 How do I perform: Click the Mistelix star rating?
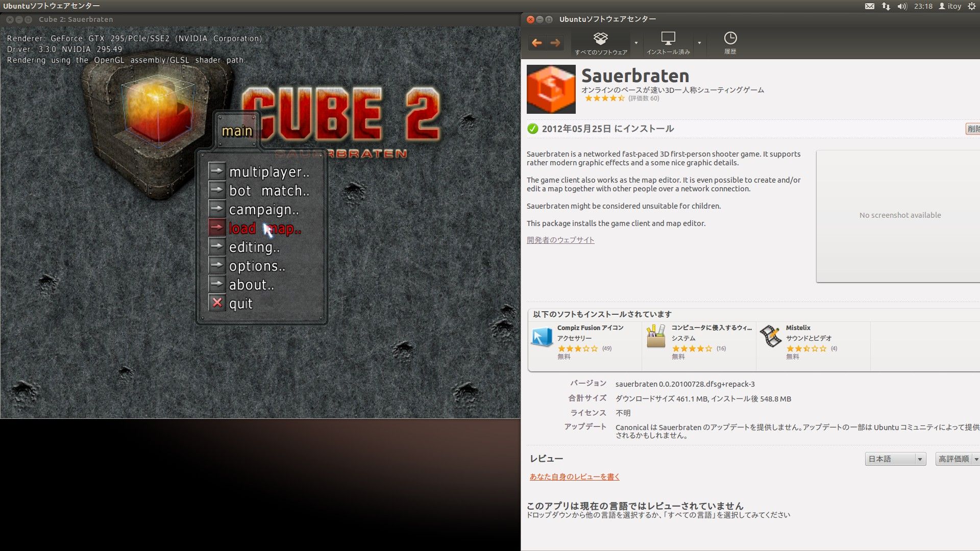[806, 349]
